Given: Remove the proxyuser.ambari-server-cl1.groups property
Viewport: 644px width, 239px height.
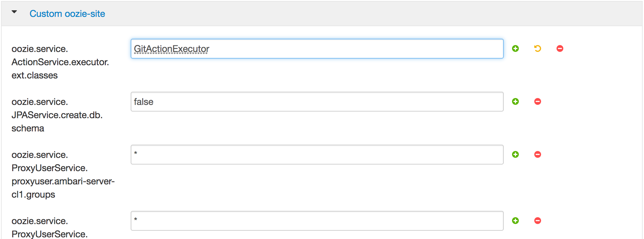Looking at the screenshot, I should (x=538, y=154).
